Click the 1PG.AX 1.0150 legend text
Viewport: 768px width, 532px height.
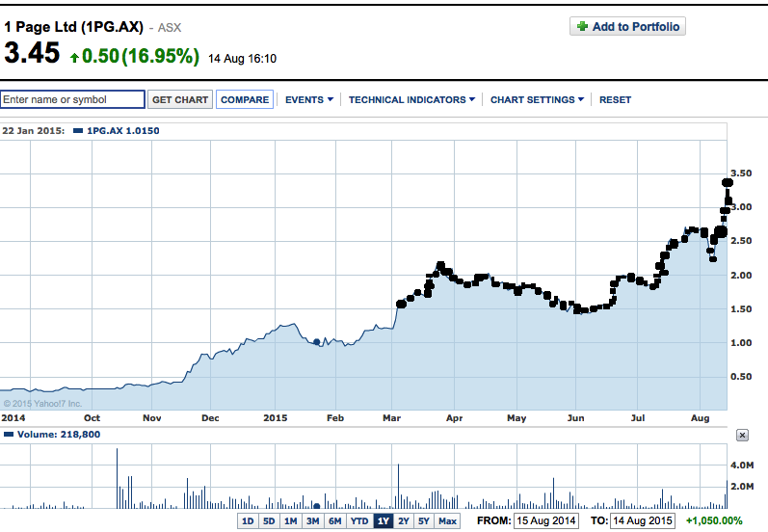[x=123, y=131]
